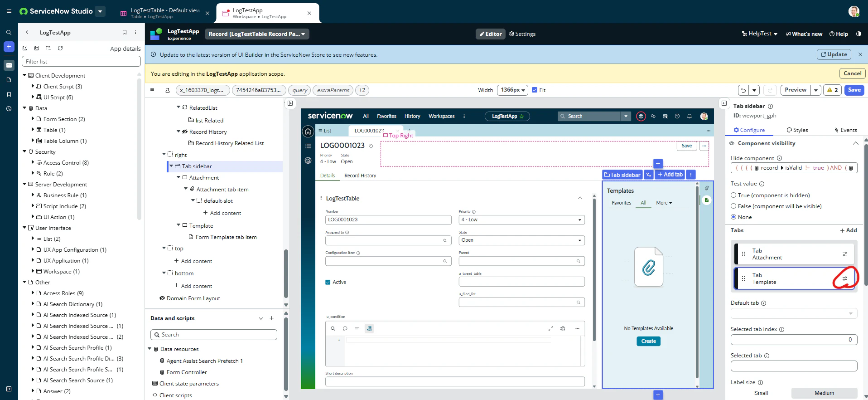Screen dimensions: 868x400
Task: Select True (component is hidden) radio
Action: 733,195
